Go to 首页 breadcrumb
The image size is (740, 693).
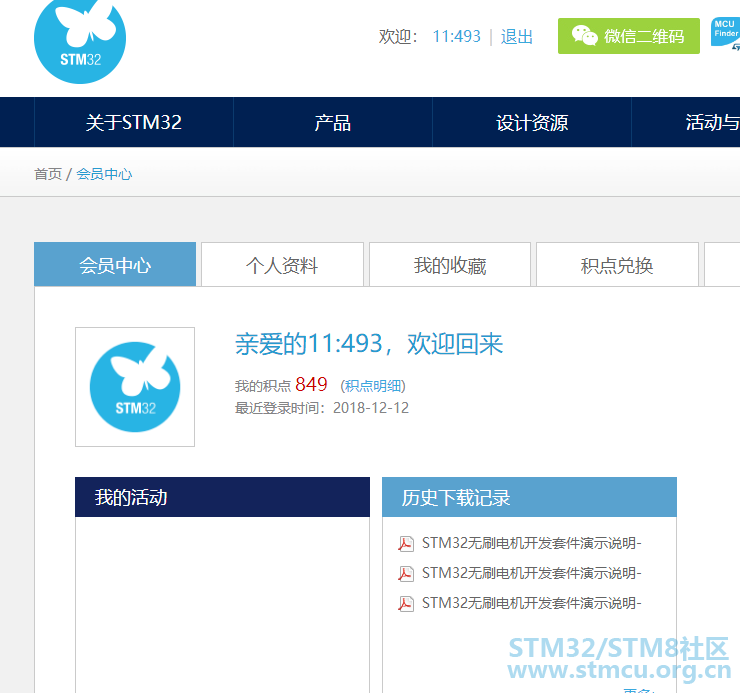click(x=48, y=174)
